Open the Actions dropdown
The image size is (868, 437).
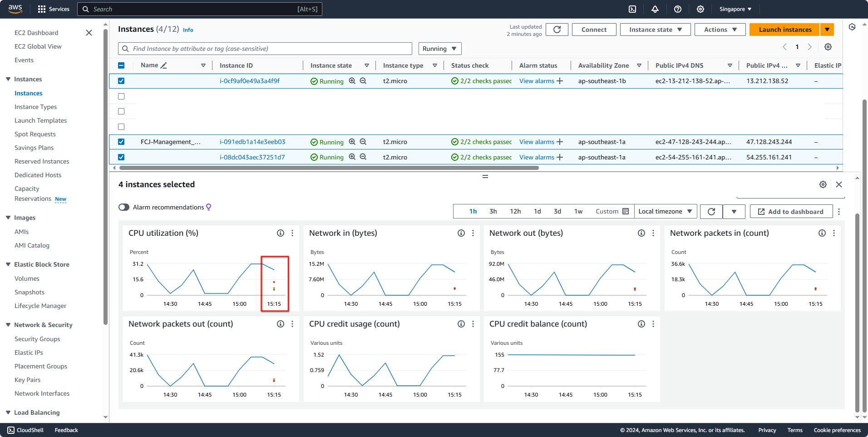click(x=720, y=29)
